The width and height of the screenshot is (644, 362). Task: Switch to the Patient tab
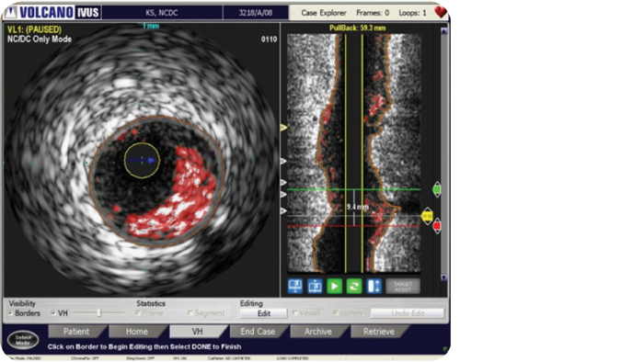76,332
